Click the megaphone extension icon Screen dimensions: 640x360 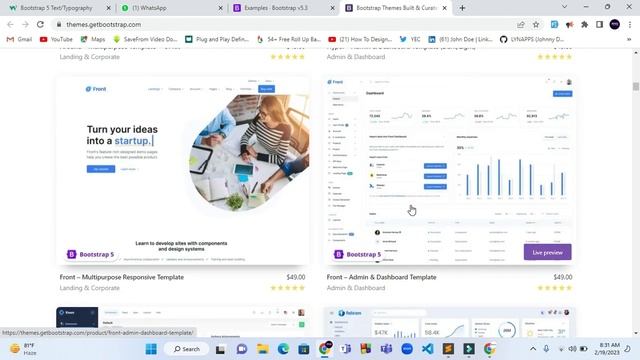point(569,25)
